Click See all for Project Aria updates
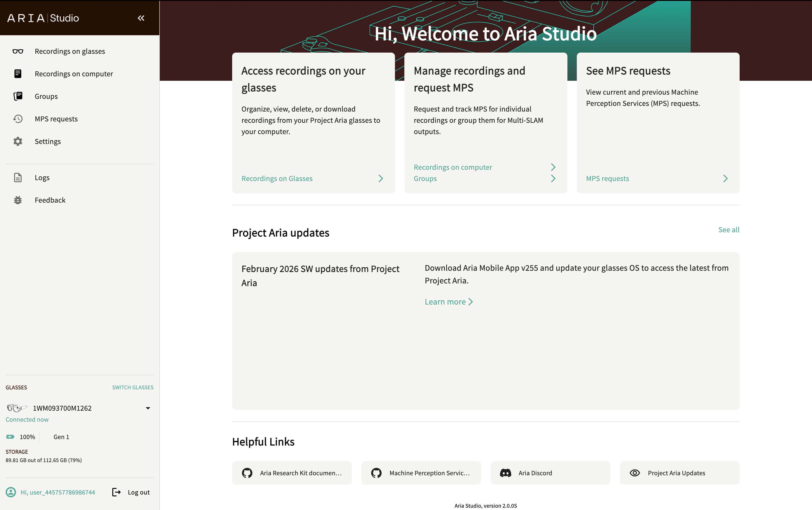 (x=729, y=230)
